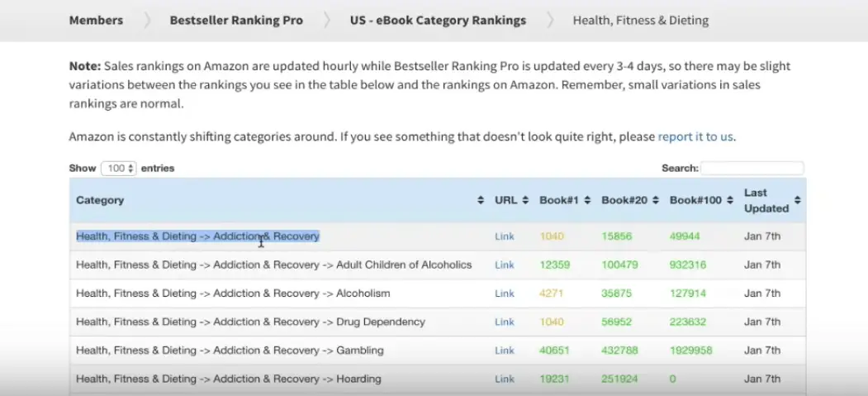Sort by Last Updated column arrows

(797, 201)
